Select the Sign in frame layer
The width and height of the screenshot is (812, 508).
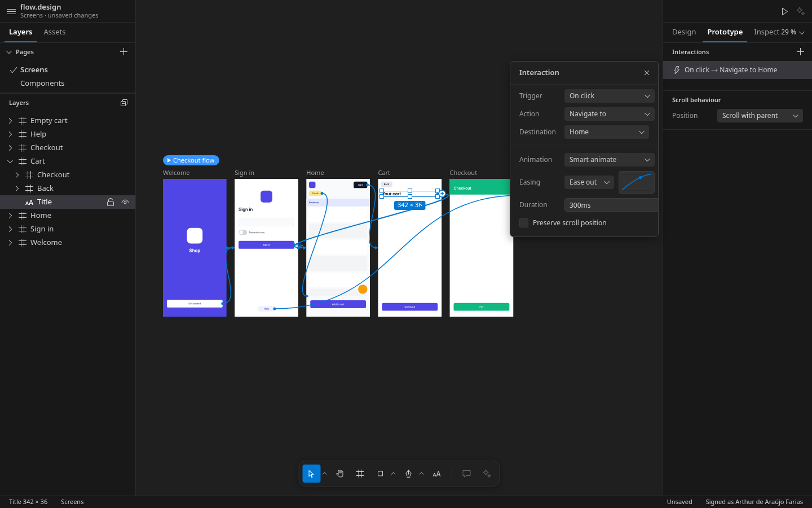click(68, 229)
